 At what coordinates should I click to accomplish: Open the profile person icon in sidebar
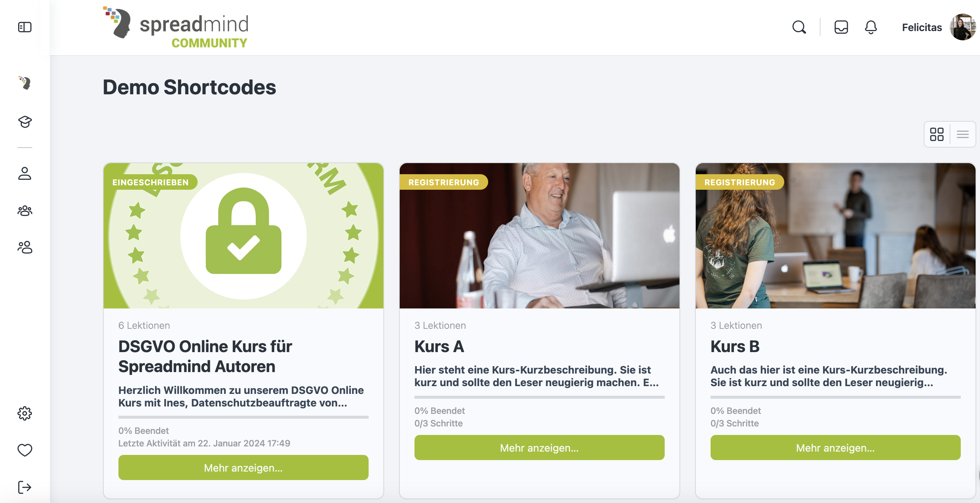click(25, 173)
